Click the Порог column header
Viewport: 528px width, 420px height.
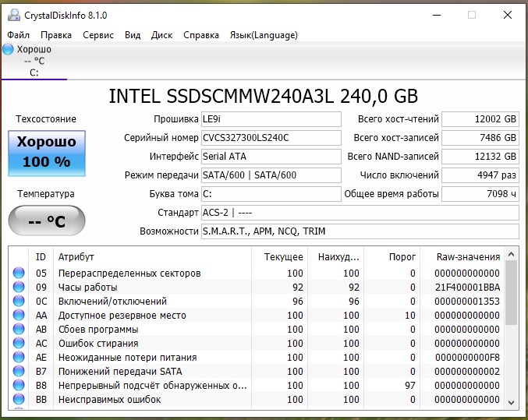tap(392, 257)
